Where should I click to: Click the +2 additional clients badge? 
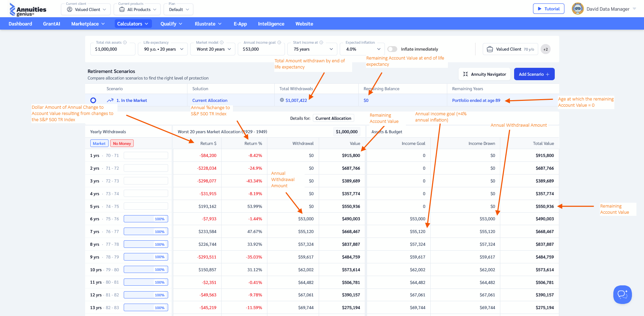[545, 49]
